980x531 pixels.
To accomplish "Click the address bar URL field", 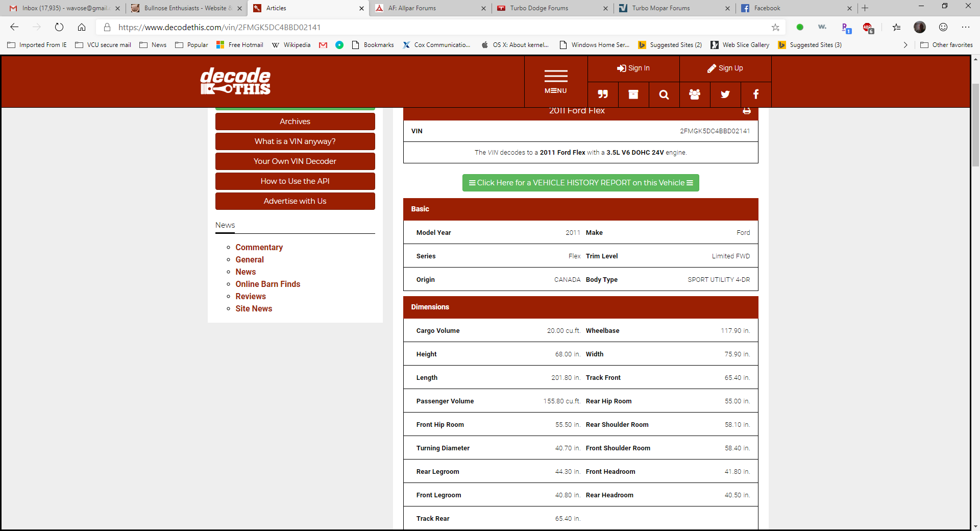I will pyautogui.click(x=439, y=28).
